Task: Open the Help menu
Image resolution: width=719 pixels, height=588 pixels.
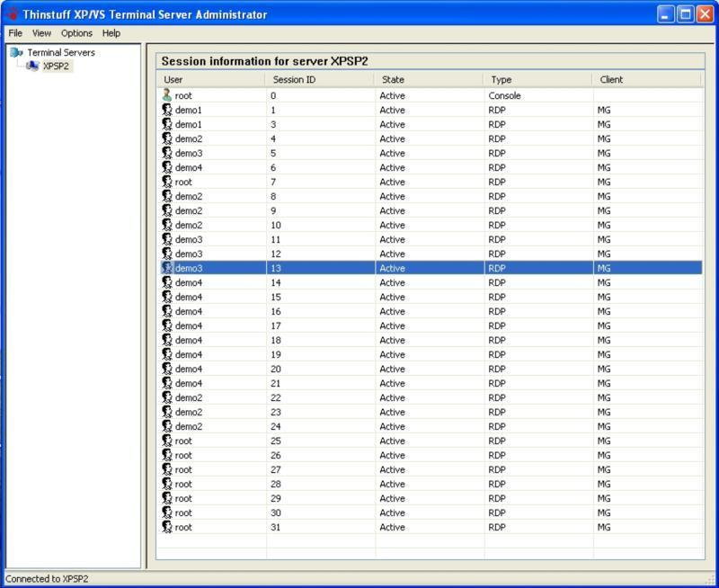Action: point(111,33)
